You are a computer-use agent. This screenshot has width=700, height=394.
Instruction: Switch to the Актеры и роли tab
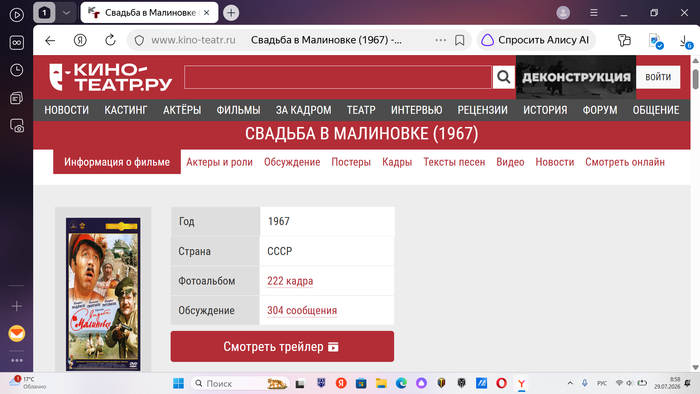click(x=219, y=162)
